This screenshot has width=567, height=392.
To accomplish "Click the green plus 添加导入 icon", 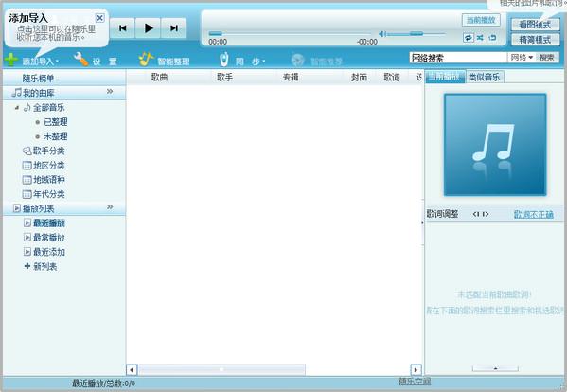I will pyautogui.click(x=11, y=60).
